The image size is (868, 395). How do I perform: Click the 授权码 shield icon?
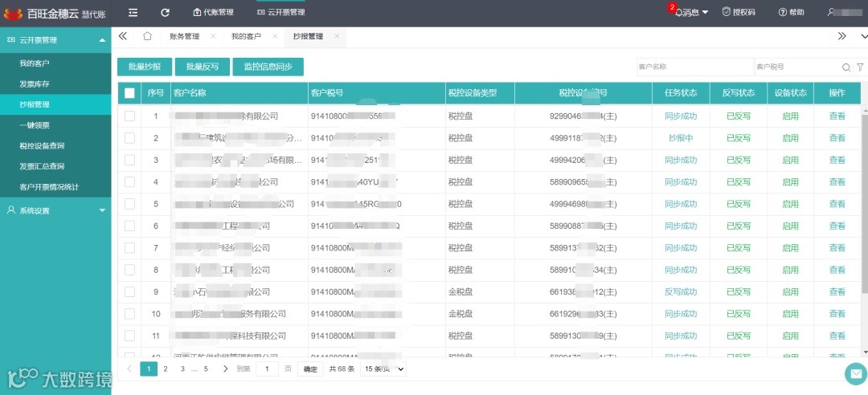pos(727,11)
